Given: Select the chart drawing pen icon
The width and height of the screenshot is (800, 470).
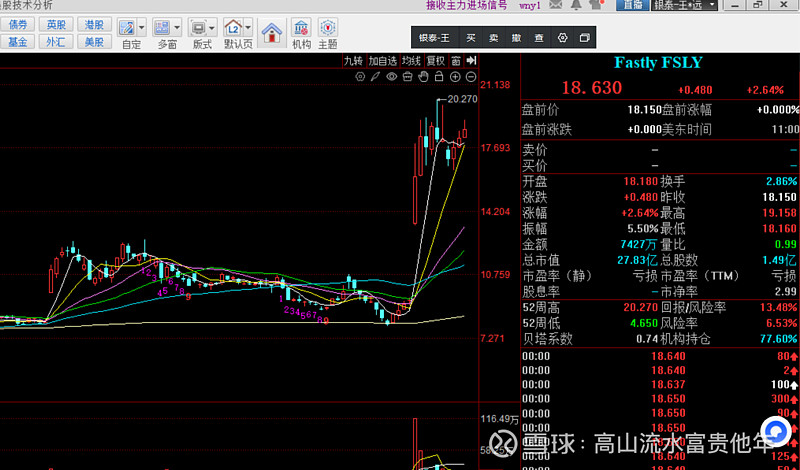Looking at the screenshot, I should (x=376, y=77).
